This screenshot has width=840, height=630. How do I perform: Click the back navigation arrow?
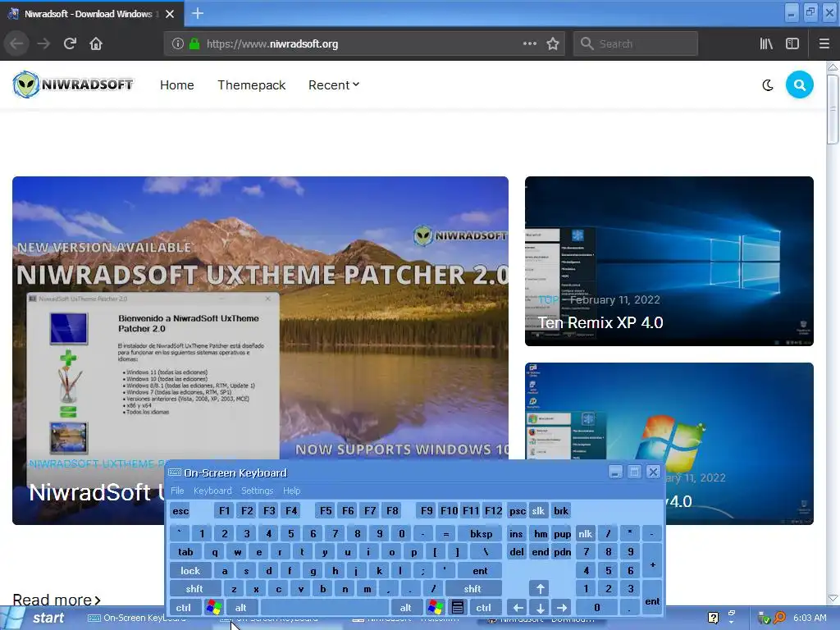pyautogui.click(x=17, y=44)
